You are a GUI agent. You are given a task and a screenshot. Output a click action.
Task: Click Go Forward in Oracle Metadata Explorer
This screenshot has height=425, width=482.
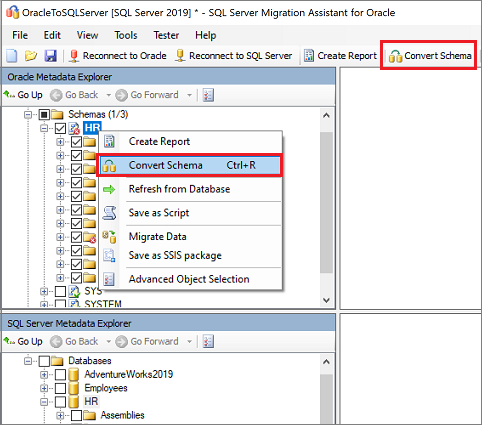point(147,95)
